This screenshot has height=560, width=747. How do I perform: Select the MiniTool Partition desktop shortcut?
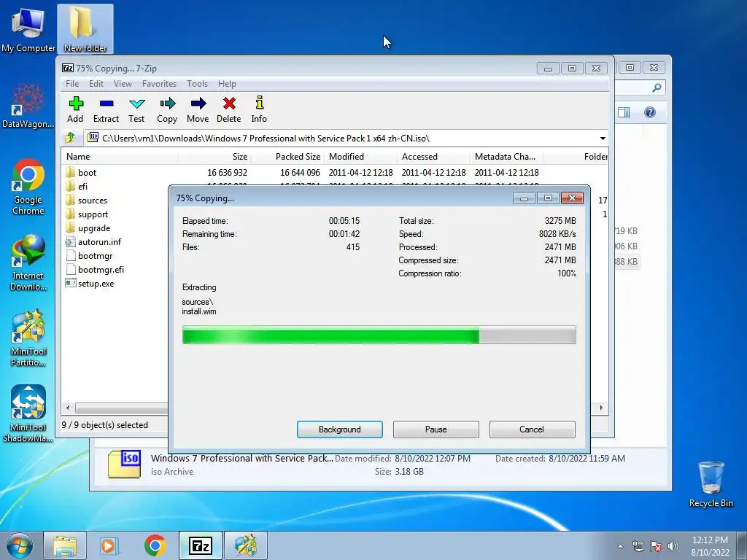click(28, 338)
